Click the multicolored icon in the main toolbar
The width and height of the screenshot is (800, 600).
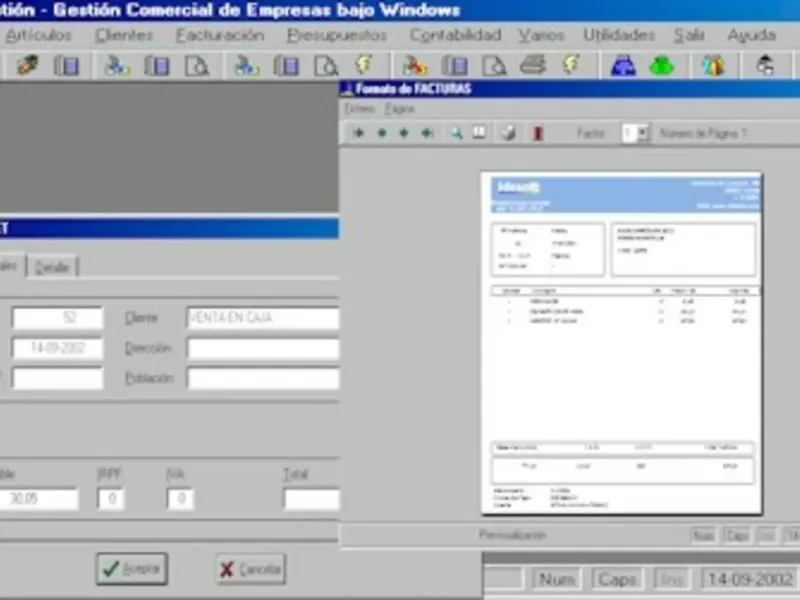pyautogui.click(x=713, y=66)
